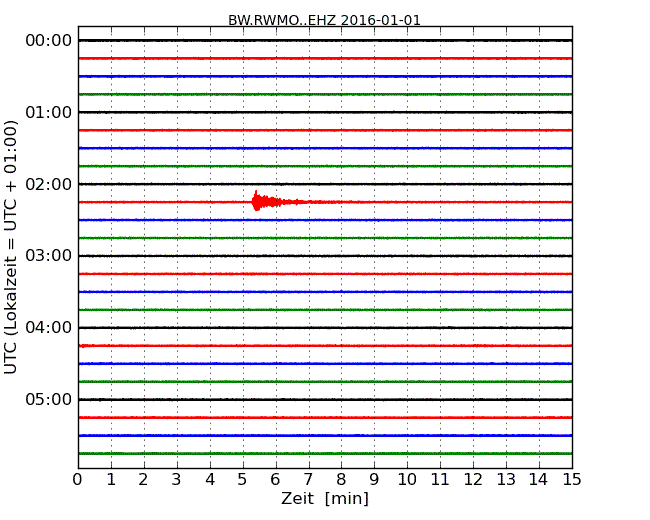The width and height of the screenshot is (650, 520).
Task: Click the Zeit [min] axis label
Action: [x=325, y=498]
